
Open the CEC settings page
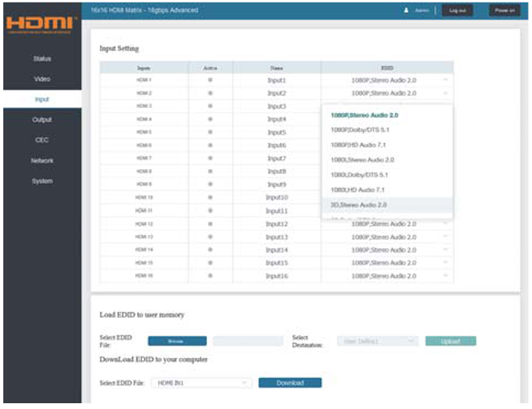[x=42, y=139]
